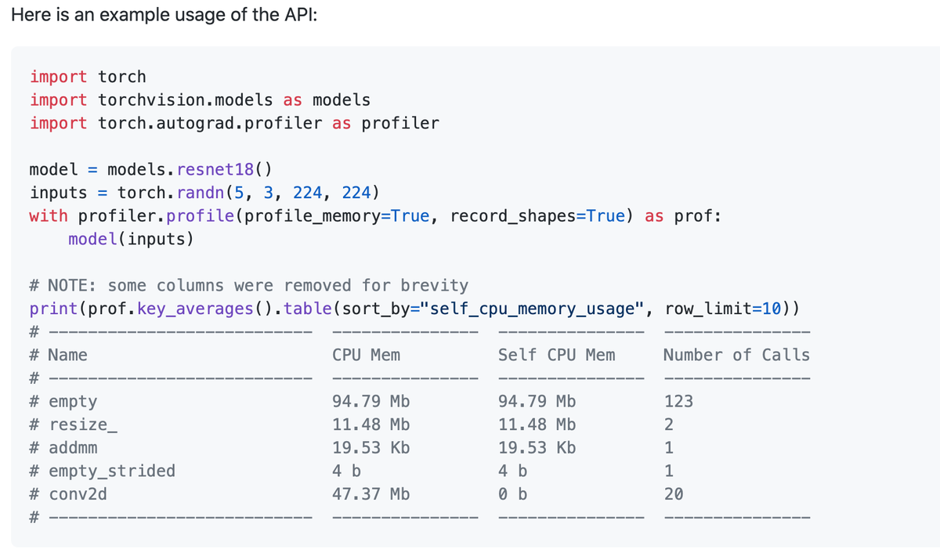Viewport: 940px width, 560px height.
Task: Click CPU Mem value '19.53 Kb' for addmm
Action: pos(371,448)
